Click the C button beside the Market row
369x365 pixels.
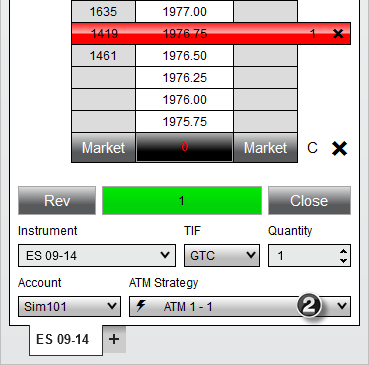tap(312, 148)
